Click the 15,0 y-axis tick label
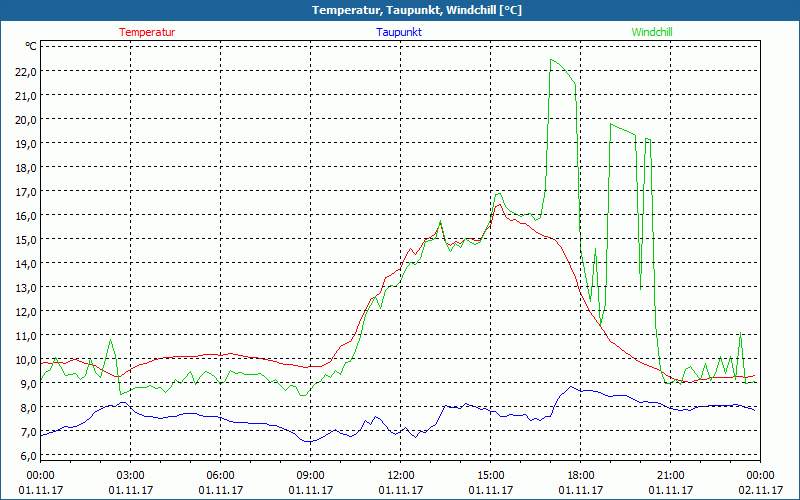800x500 pixels. click(25, 239)
